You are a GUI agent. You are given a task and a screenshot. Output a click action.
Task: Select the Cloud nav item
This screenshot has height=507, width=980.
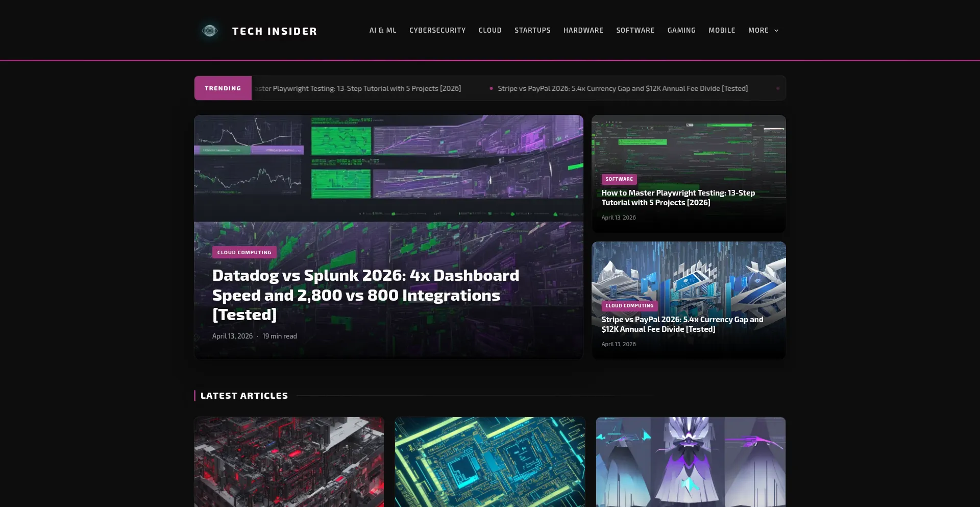(490, 30)
